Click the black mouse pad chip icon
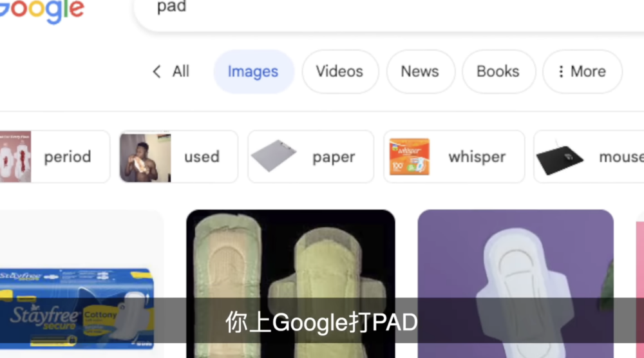 560,157
